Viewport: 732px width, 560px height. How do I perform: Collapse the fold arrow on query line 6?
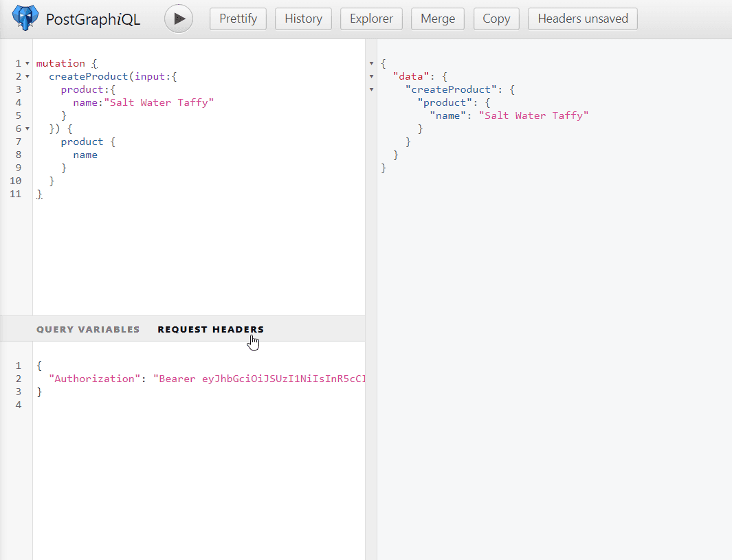[27, 128]
